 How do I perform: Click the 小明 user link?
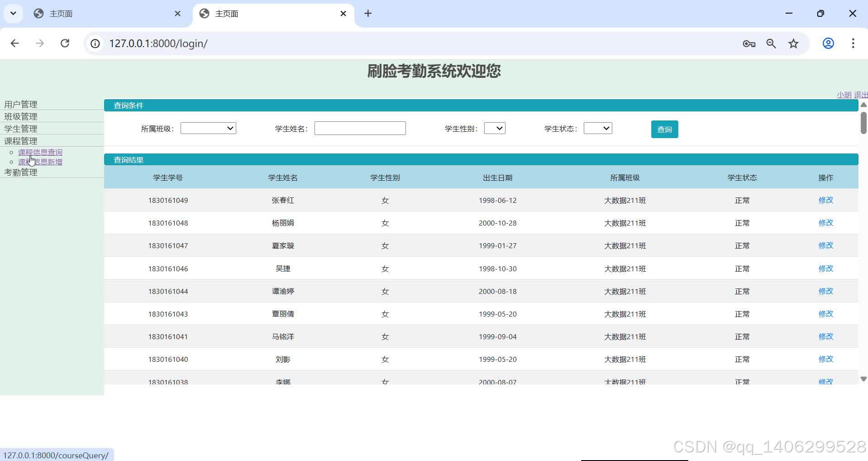(x=844, y=95)
